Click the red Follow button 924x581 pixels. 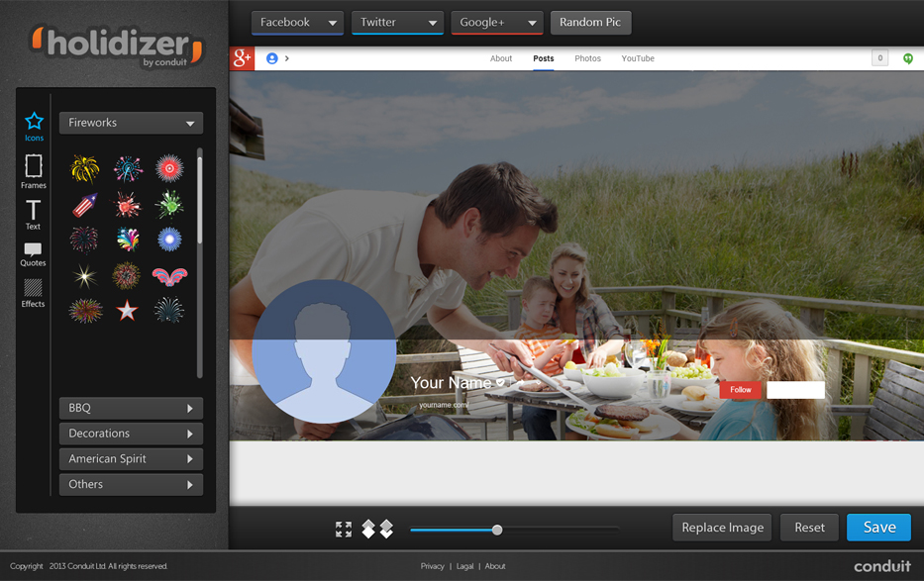(740, 390)
